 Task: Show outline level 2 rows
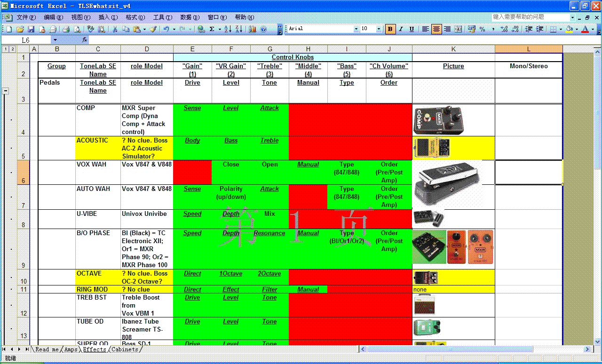coord(12,49)
